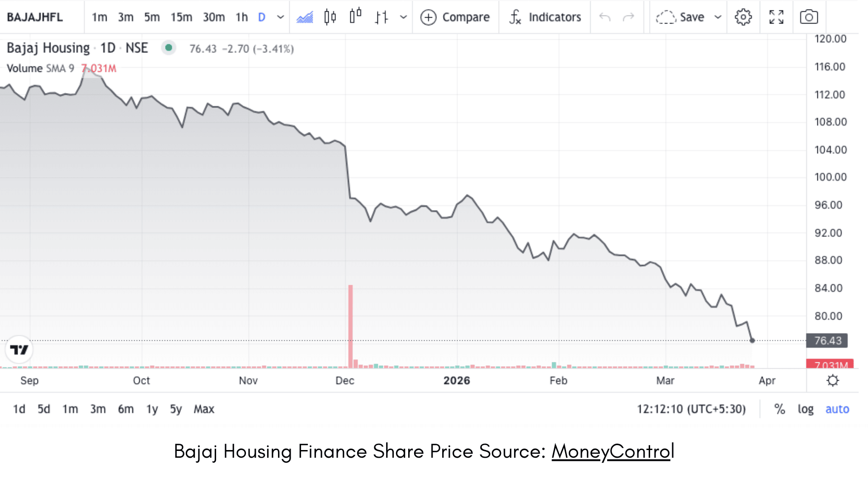Select the hollow candles chart icon
Viewport: 868px width, 488px height.
(356, 17)
